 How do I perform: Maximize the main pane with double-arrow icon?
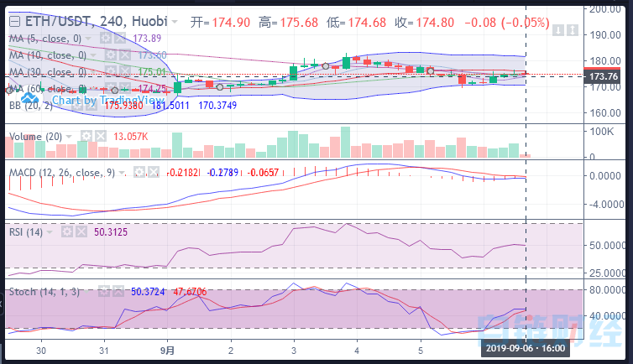tap(573, 30)
